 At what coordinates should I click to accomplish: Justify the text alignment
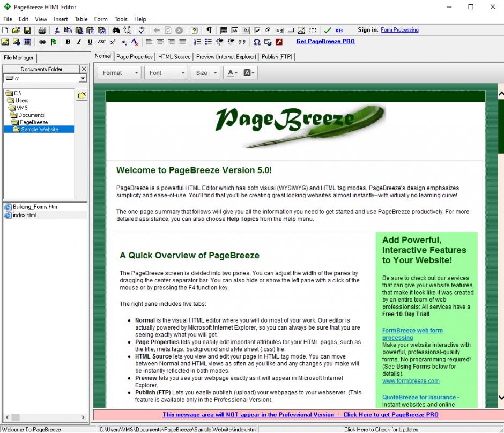[x=183, y=42]
